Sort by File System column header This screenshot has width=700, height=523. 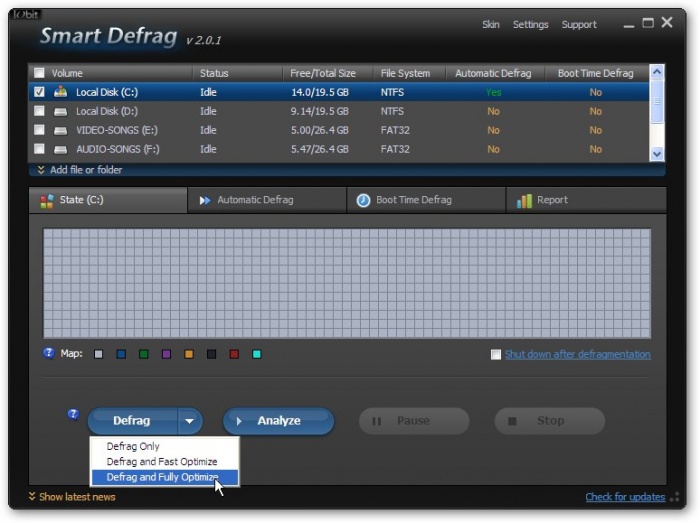[409, 73]
